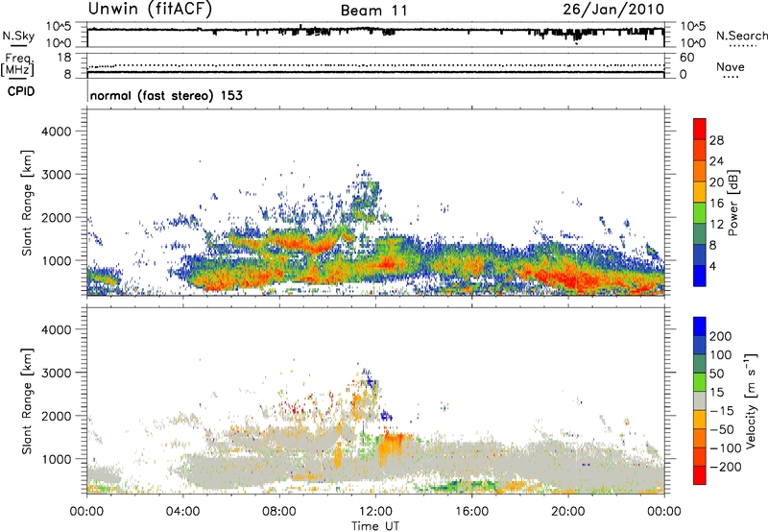Click the noise trace in the top panel
Image resolution: width=768 pixels, height=532 pixels.
[x=375, y=30]
